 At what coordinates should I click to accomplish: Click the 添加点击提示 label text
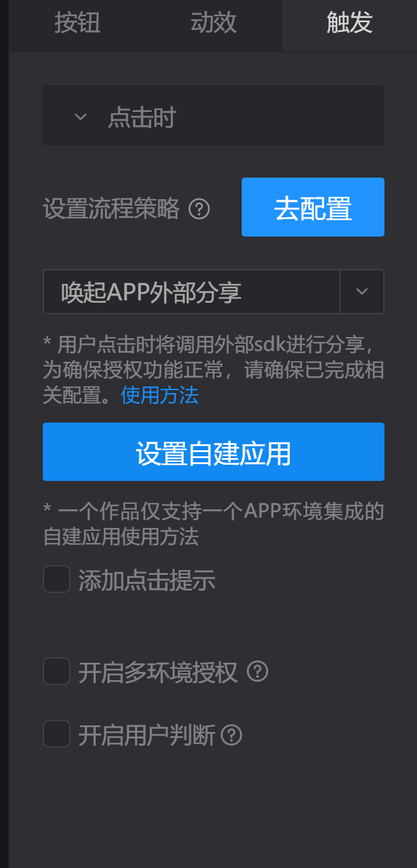[x=147, y=580]
